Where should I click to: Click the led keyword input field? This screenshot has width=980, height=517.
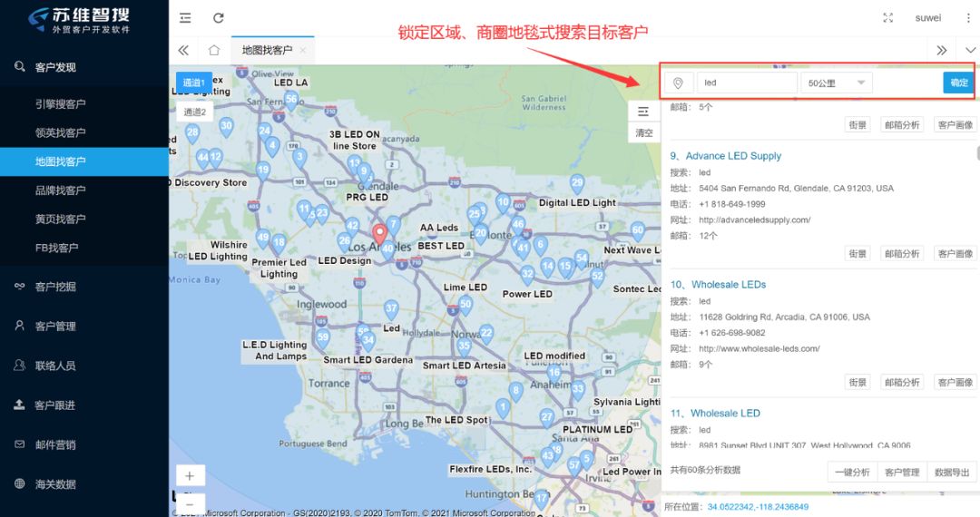pyautogui.click(x=747, y=83)
